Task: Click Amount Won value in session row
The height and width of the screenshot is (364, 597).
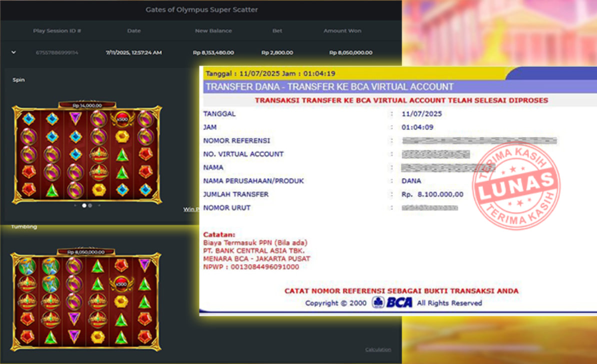Action: coord(350,52)
